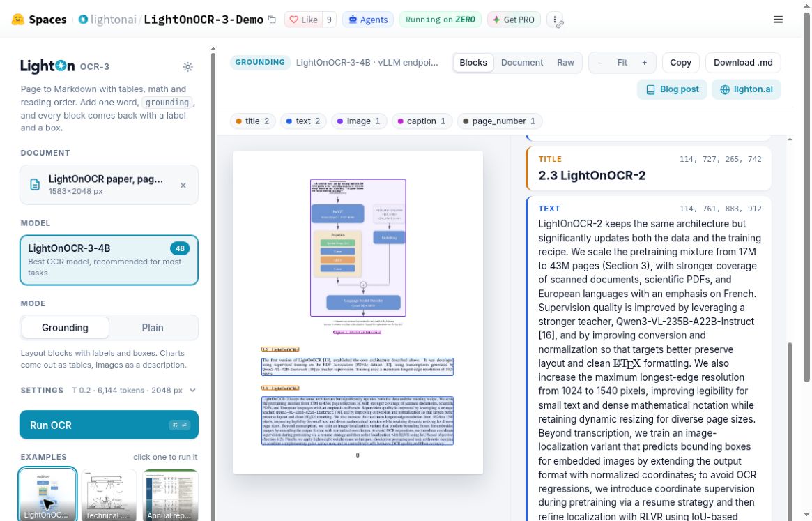Open the LightOnOCR-3-Demo space link
This screenshot has height=521, width=812.
tap(204, 20)
